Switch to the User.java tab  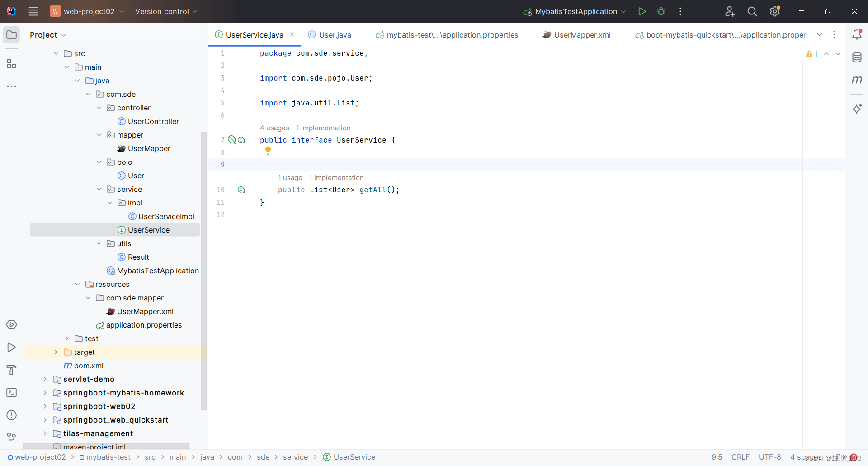(330, 35)
